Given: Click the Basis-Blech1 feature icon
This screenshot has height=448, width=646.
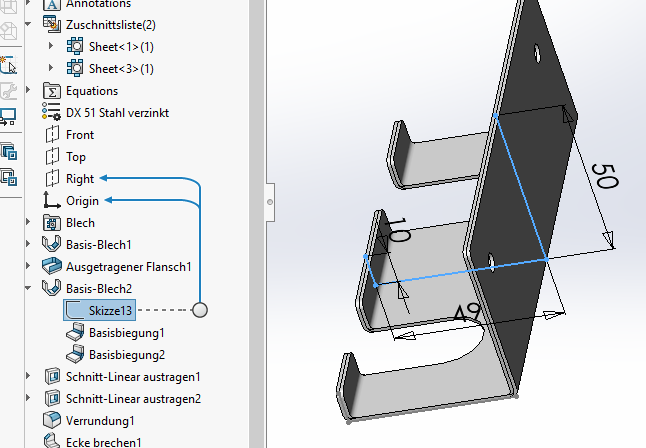Looking at the screenshot, I should pos(52,244).
